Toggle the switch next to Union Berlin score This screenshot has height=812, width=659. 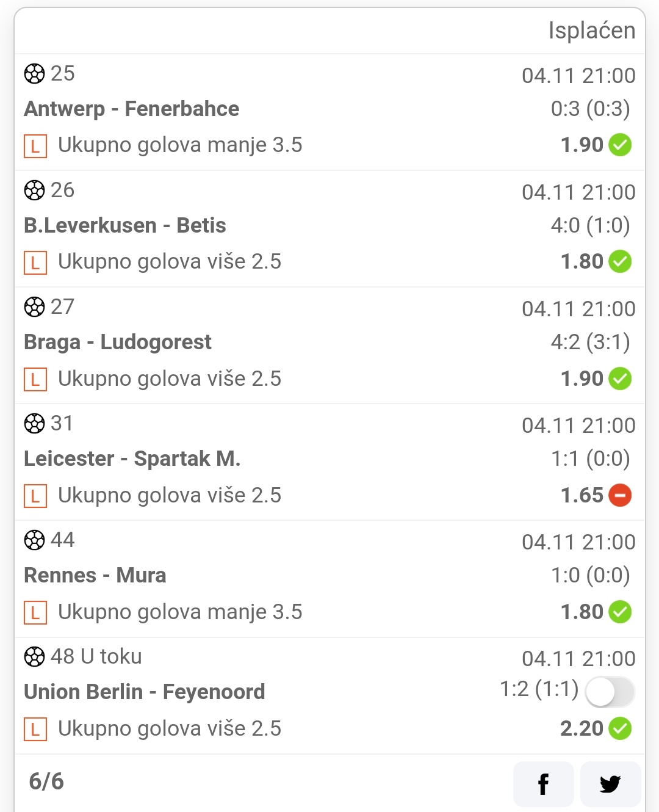click(x=610, y=692)
